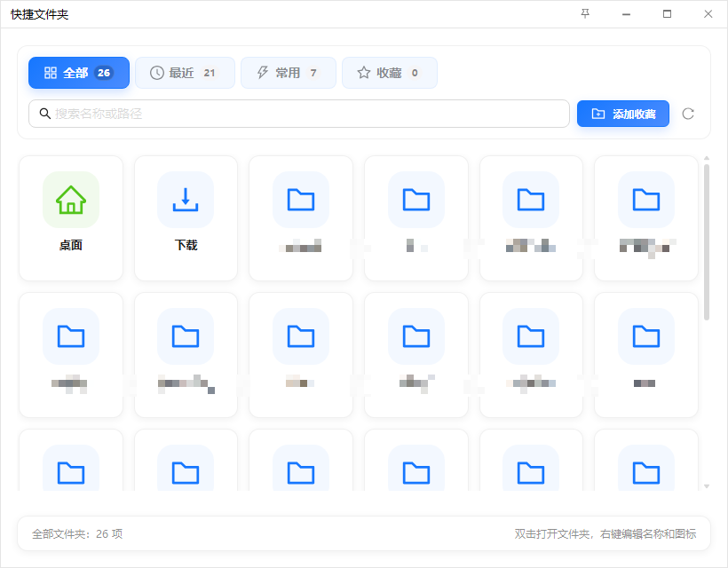Open the 下载 download folder card
Image resolution: width=728 pixels, height=568 pixels.
[186, 218]
